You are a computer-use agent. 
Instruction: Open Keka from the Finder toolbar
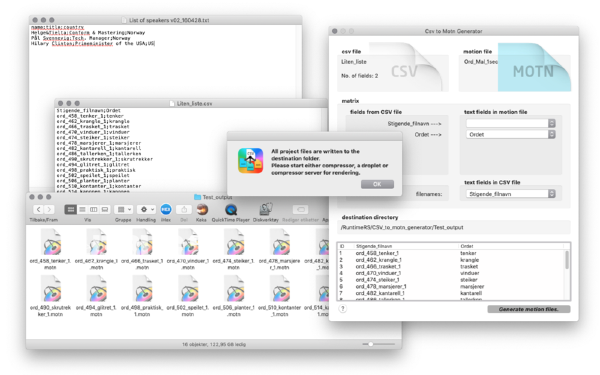click(202, 209)
